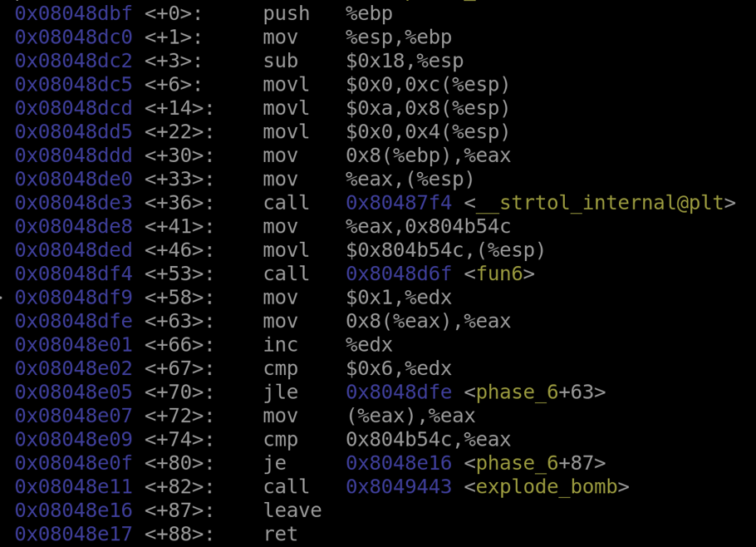Click the operand $0x6,%edx
756x547 pixels.
(399, 369)
